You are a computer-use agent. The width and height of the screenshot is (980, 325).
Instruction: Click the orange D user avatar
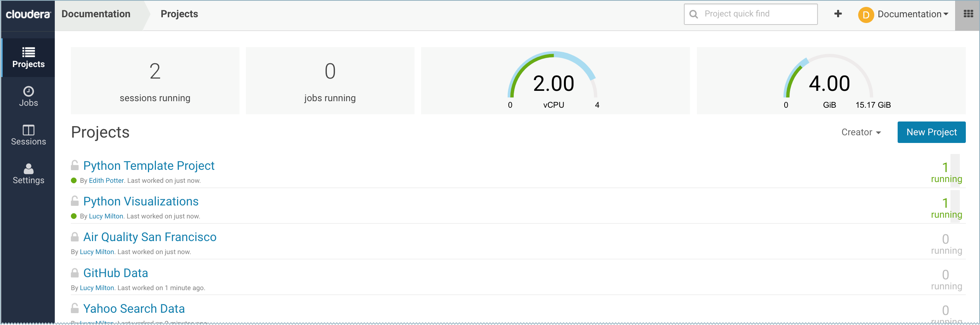point(866,15)
